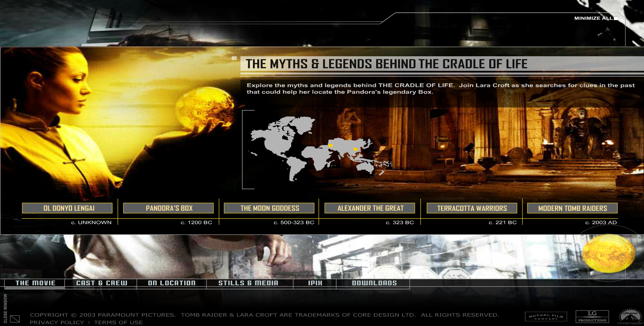Click the Paramount logo
The height and width of the screenshot is (326, 644).
pos(630,317)
